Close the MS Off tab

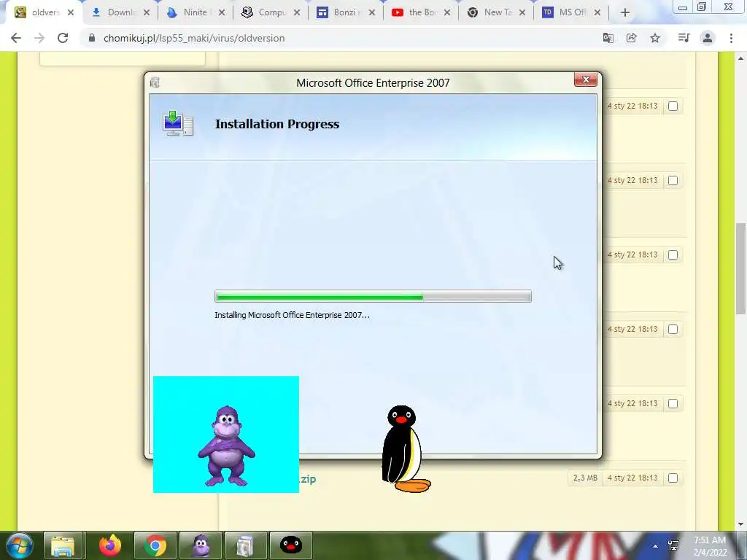[597, 12]
